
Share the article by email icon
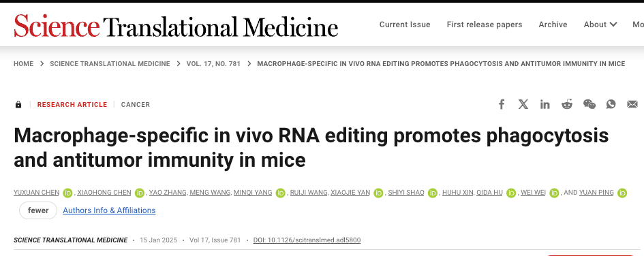[x=632, y=104]
